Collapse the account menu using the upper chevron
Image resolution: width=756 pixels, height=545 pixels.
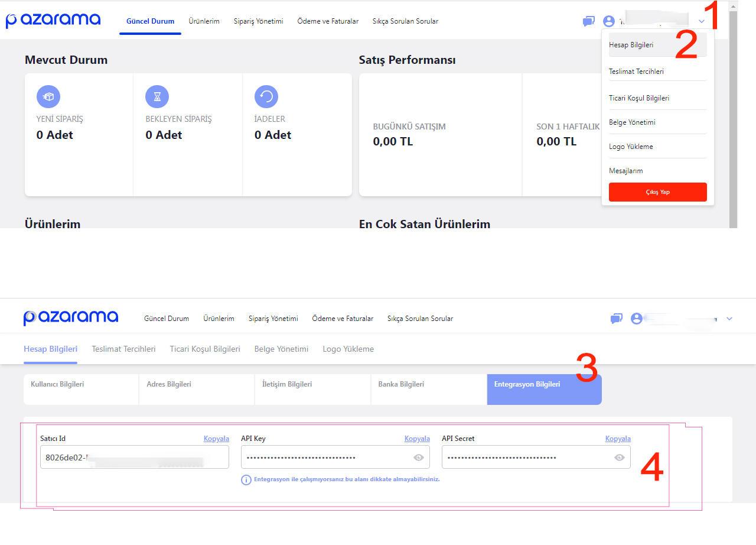click(701, 21)
